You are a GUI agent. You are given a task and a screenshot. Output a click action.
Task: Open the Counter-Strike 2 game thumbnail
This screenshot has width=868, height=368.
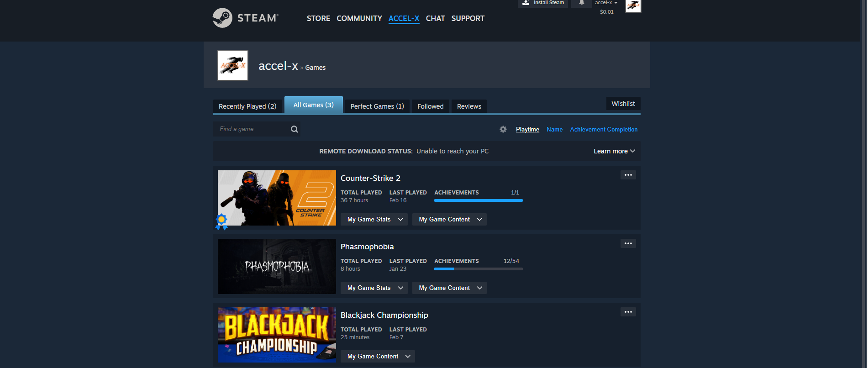tap(277, 198)
